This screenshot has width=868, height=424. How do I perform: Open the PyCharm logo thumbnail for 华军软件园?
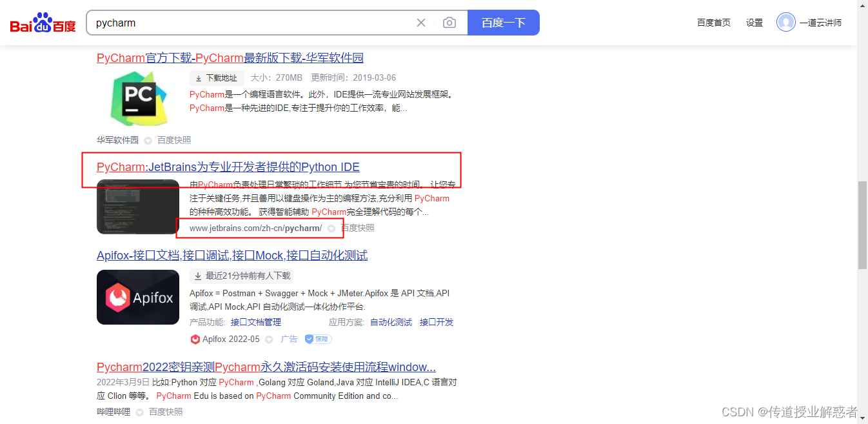point(138,99)
